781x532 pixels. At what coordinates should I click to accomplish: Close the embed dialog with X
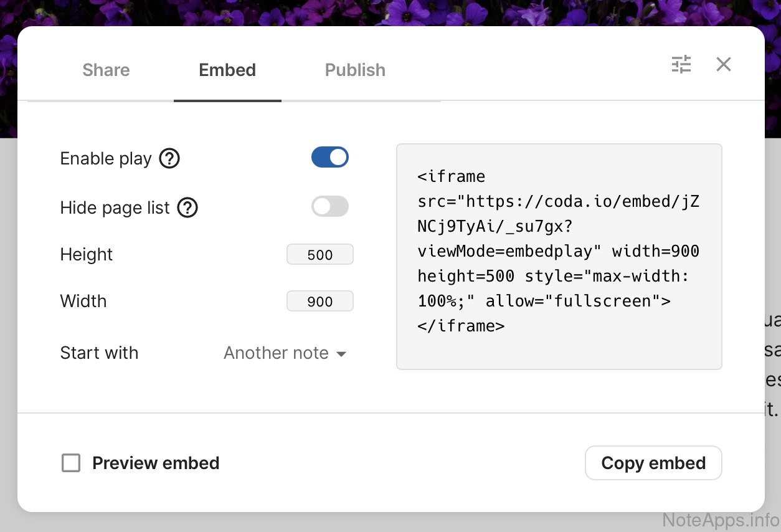click(x=723, y=64)
